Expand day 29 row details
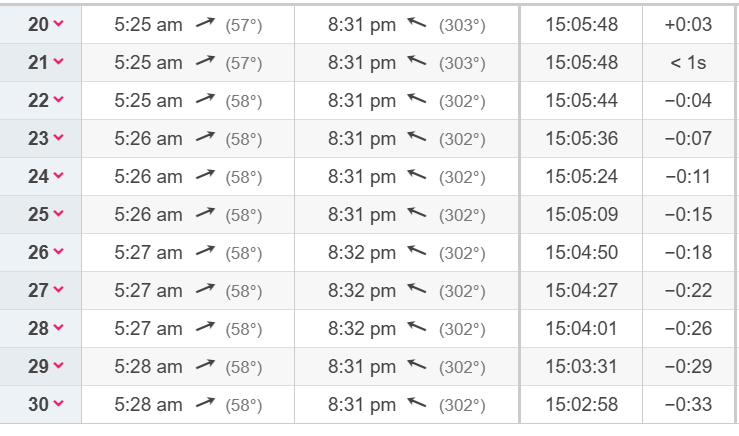Image resolution: width=739 pixels, height=436 pixels. tap(58, 365)
